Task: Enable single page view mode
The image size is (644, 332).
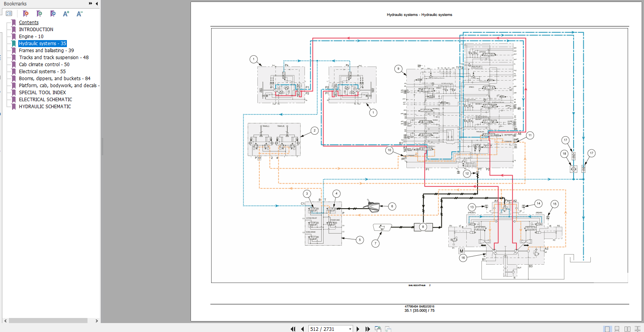Action: click(x=607, y=329)
